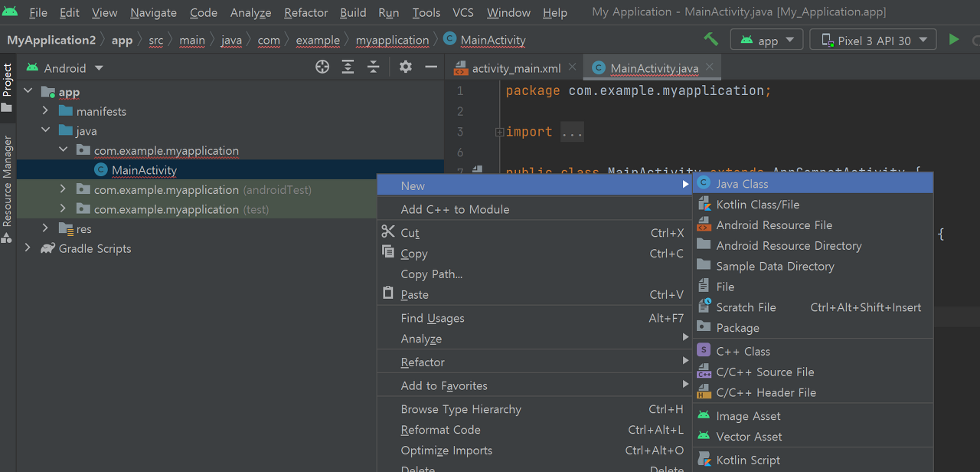980x472 pixels.
Task: Open the Tools menu
Action: 426,13
